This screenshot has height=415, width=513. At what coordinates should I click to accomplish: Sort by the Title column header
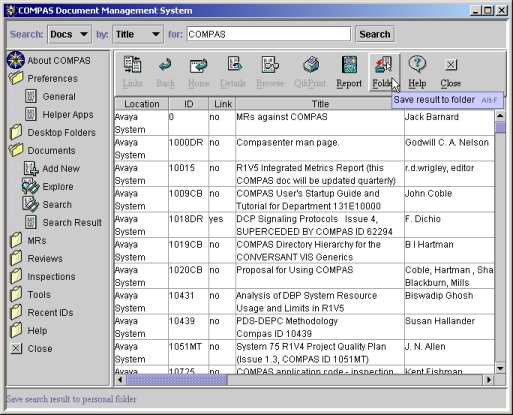coord(320,104)
